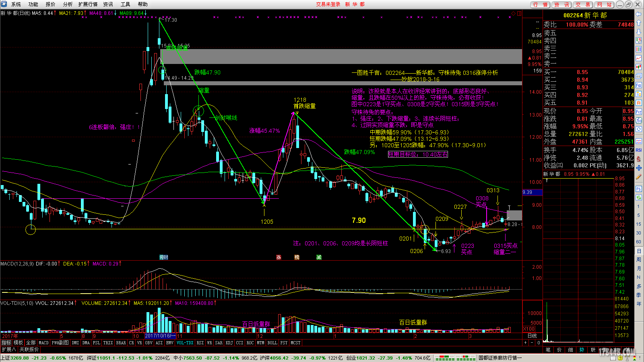The height and width of the screenshot is (362, 644).
Task: Click the wave chart icon above RSI
Action: tap(639, 141)
